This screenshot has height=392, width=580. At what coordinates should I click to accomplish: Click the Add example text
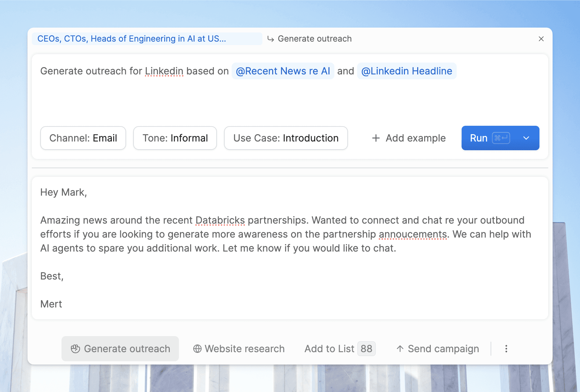pos(415,138)
